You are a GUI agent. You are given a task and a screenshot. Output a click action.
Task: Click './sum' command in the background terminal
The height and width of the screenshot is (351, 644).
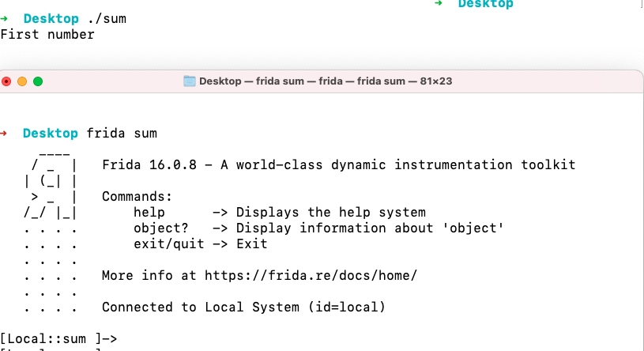[107, 18]
